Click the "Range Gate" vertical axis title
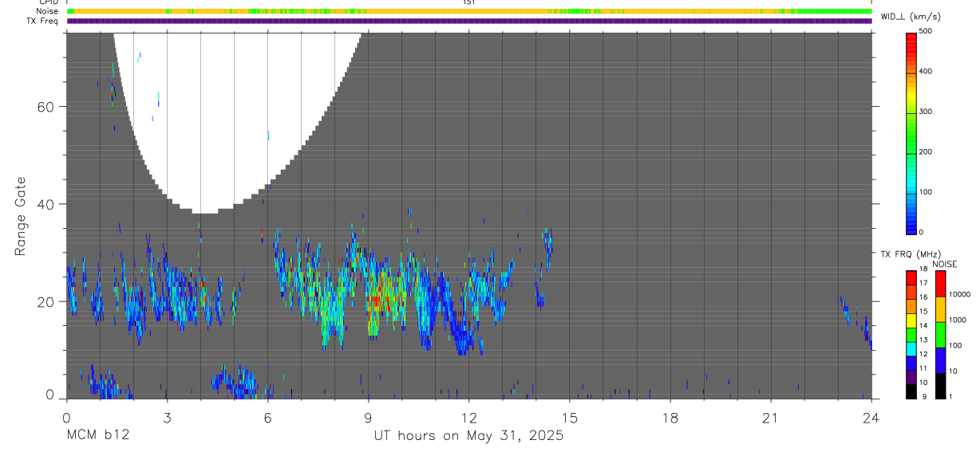Screen dimensions: 980x452 click(x=21, y=215)
